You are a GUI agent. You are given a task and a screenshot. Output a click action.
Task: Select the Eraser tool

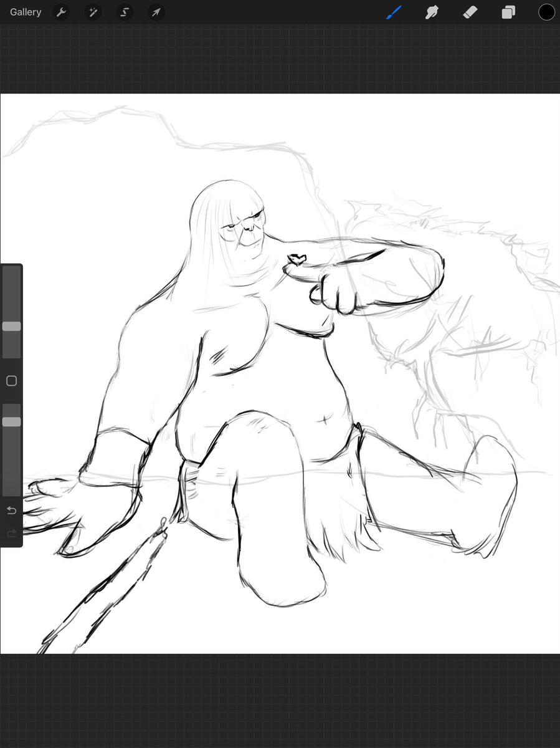[470, 12]
